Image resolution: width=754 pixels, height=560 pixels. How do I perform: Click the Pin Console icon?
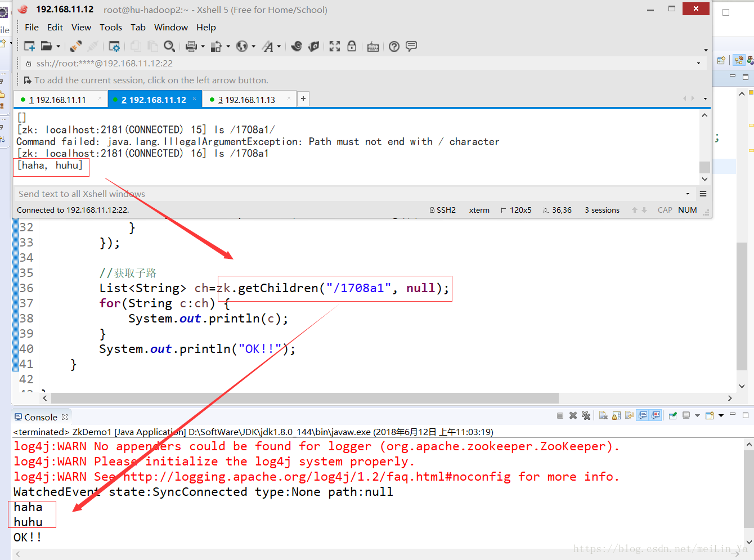click(672, 416)
